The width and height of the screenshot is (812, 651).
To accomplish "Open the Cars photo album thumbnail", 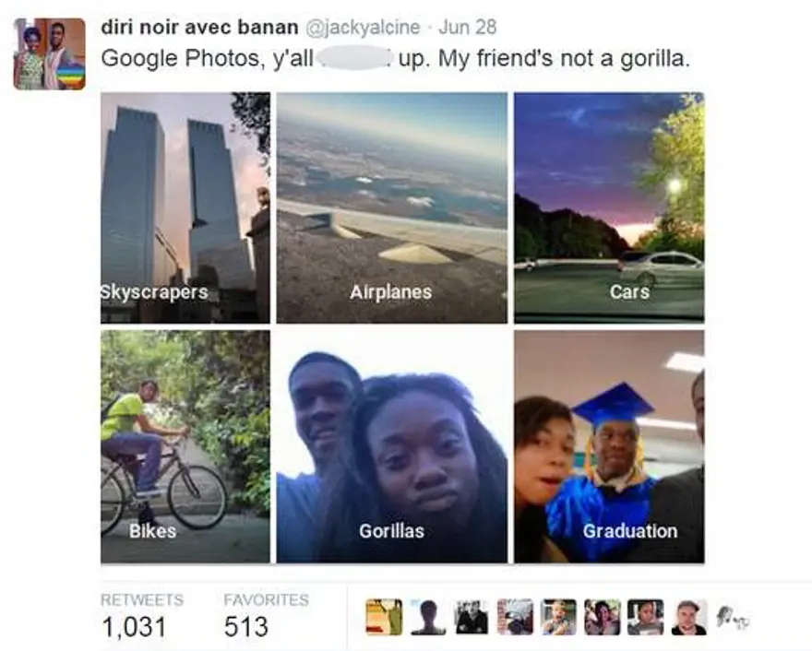I will 609,207.
